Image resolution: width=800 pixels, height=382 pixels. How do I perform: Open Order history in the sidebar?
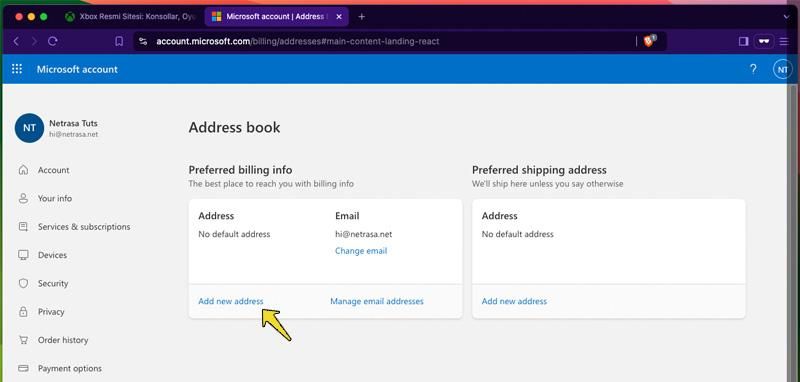[x=63, y=340]
